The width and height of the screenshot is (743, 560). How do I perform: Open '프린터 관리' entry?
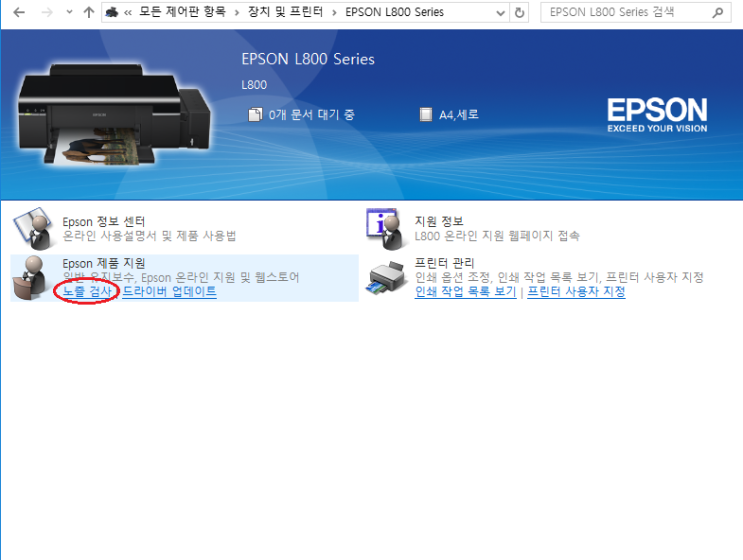444,263
